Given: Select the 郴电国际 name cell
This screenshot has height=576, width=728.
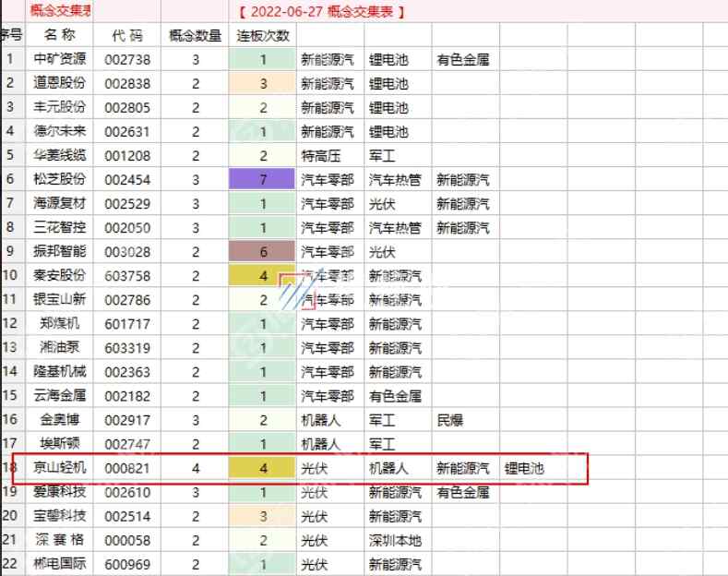Looking at the screenshot, I should [60, 564].
